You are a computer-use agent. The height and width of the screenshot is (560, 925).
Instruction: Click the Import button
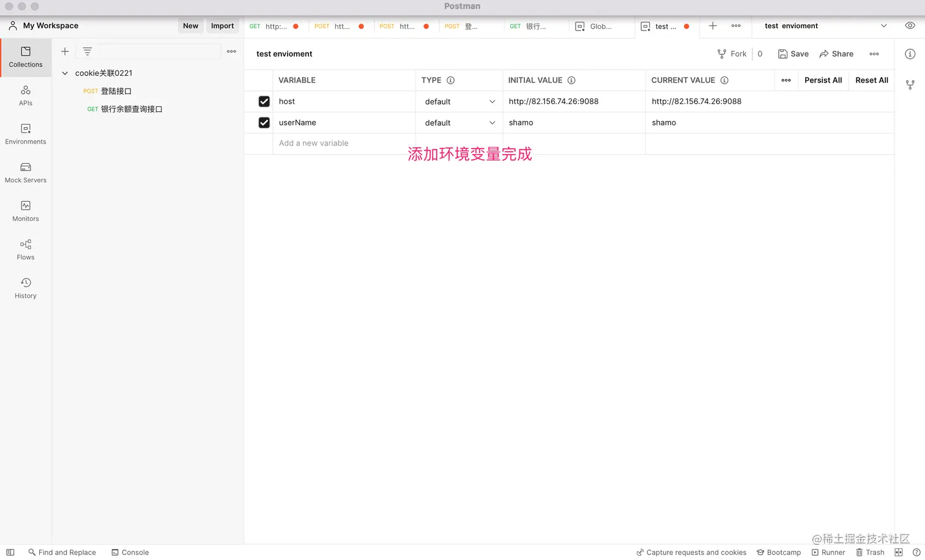pyautogui.click(x=223, y=26)
